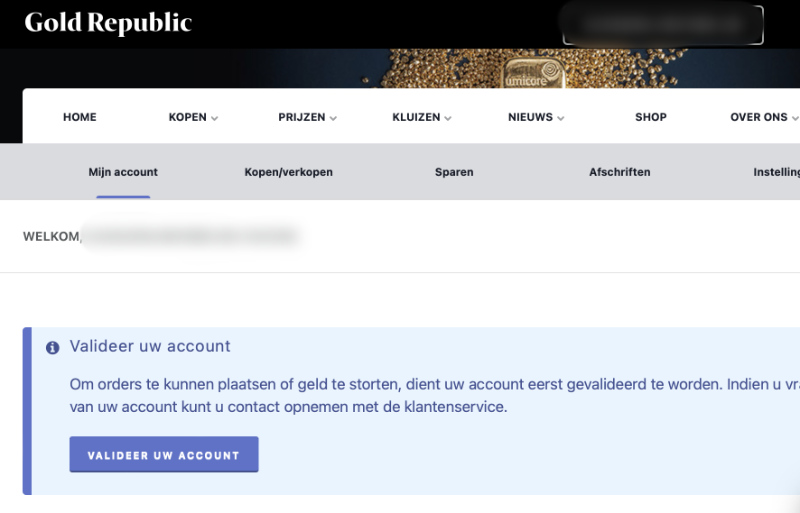Open the PRIJZEN menu
The width and height of the screenshot is (800, 513).
tap(302, 117)
